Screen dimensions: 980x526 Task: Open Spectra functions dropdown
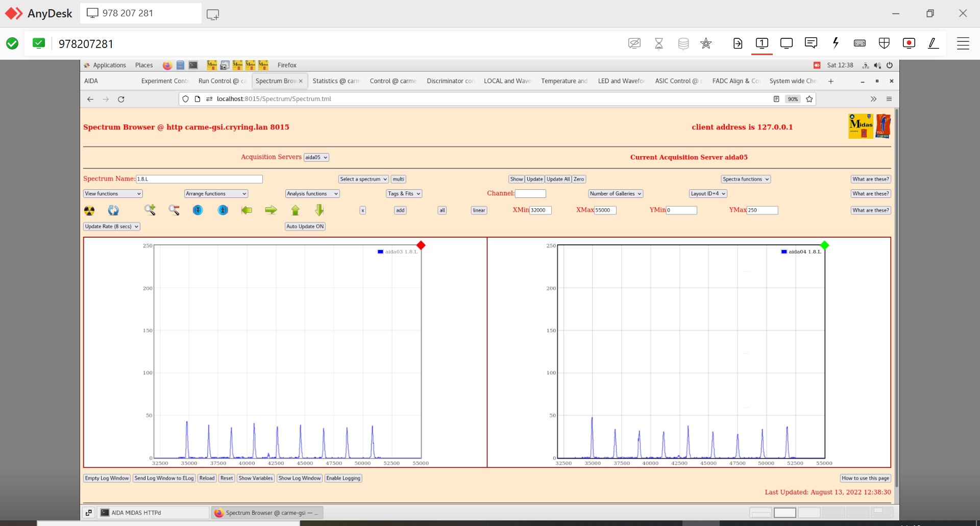746,179
